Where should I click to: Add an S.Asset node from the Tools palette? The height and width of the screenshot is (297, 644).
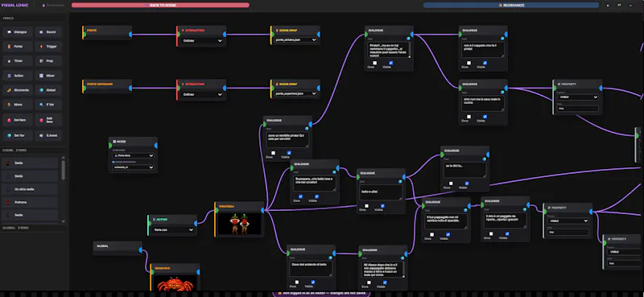click(48, 135)
